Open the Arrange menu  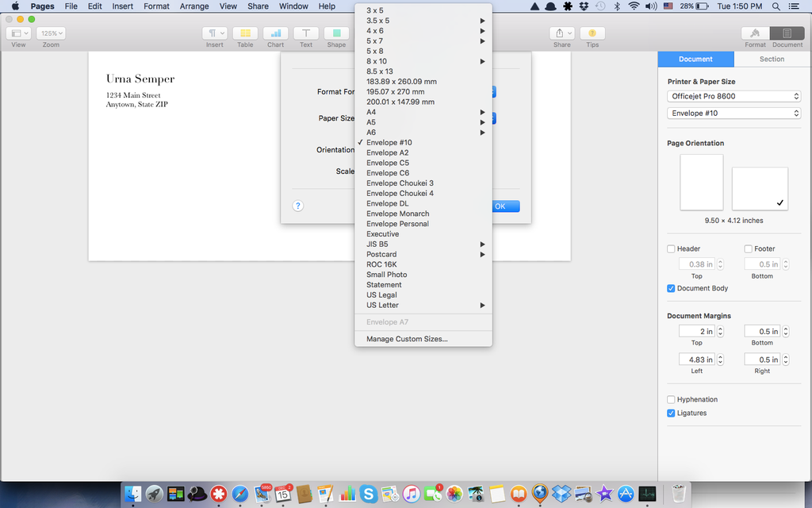click(194, 6)
